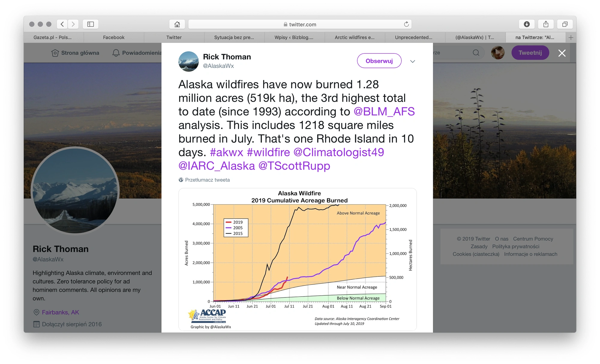This screenshot has height=364, width=600.
Task: Select the na Twitterze: "Al... tab
Action: tap(535, 37)
